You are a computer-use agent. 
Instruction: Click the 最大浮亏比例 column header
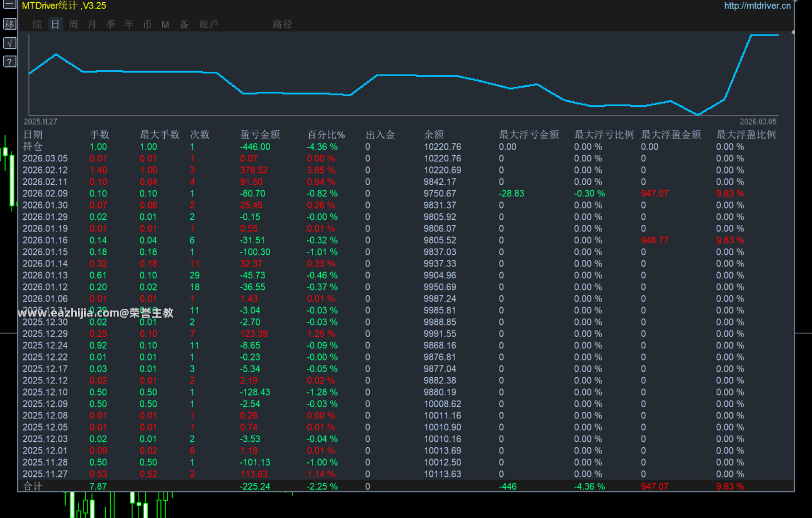click(604, 135)
